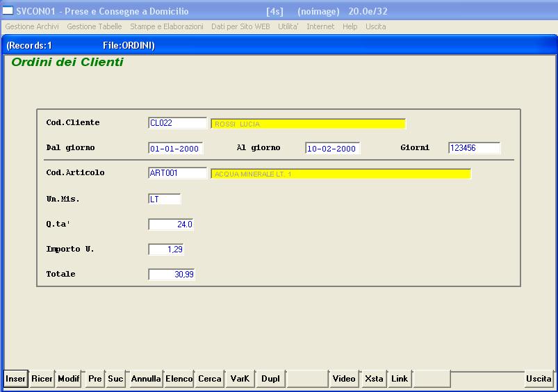Click the Totale label
Screen dimensions: 558x392
61,274
